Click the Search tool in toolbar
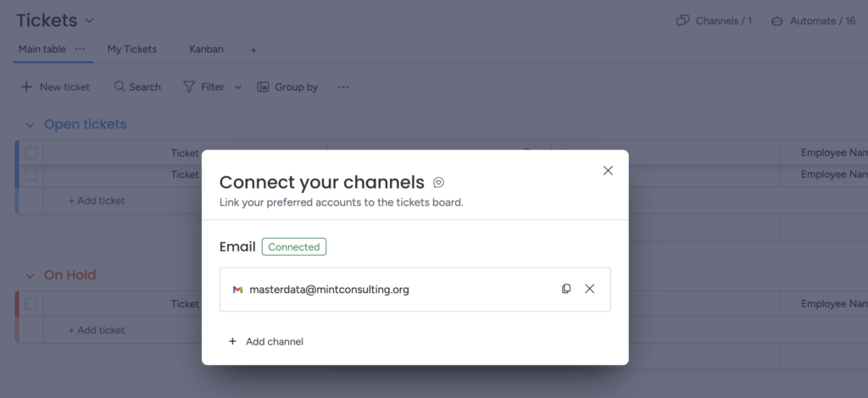The width and height of the screenshot is (868, 398). click(x=137, y=86)
